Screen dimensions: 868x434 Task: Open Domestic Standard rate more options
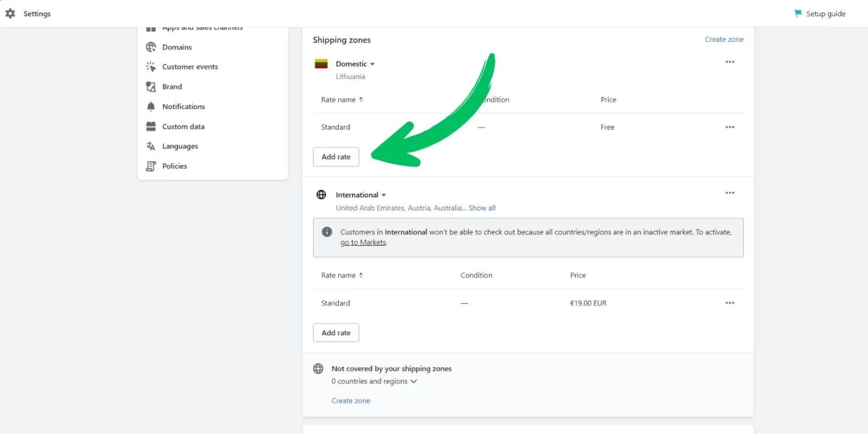(730, 127)
